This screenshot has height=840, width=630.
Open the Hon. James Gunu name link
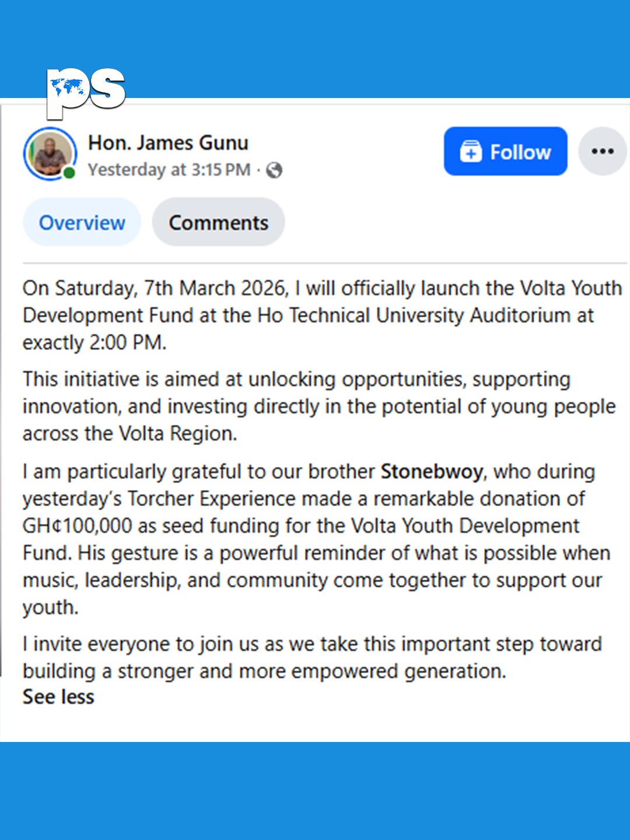coord(168,143)
